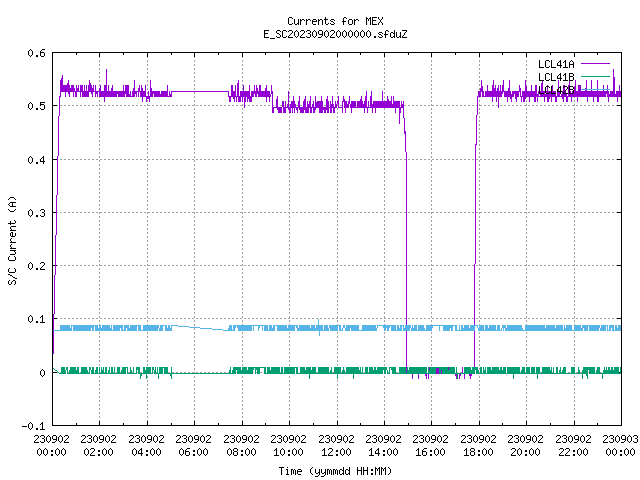
Task: Click y-axis tick value 0.6
Action: point(36,53)
